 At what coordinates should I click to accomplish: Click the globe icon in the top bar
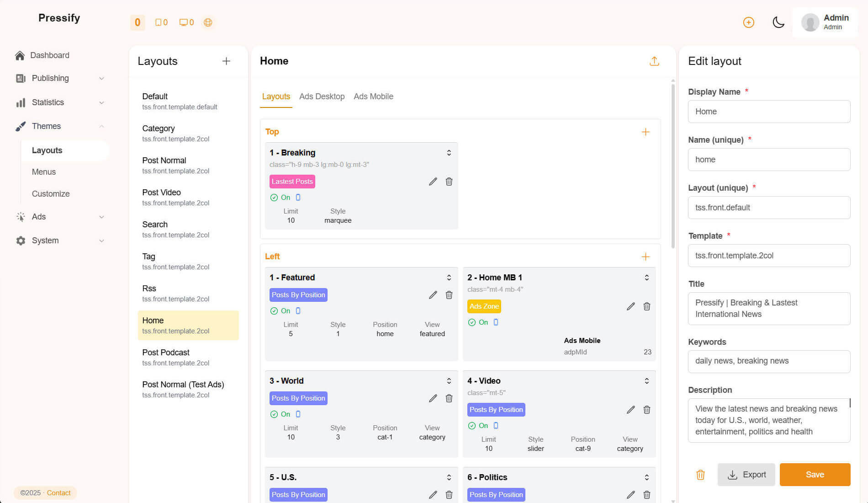tap(208, 22)
